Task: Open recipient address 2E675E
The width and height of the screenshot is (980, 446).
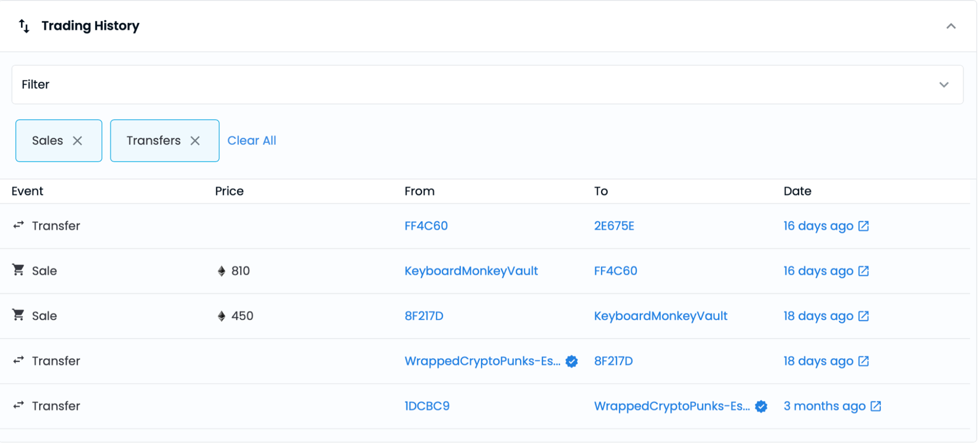Action: pos(614,226)
